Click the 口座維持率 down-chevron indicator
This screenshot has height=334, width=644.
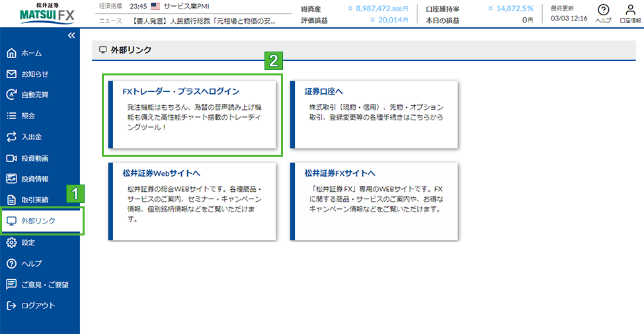(x=491, y=9)
